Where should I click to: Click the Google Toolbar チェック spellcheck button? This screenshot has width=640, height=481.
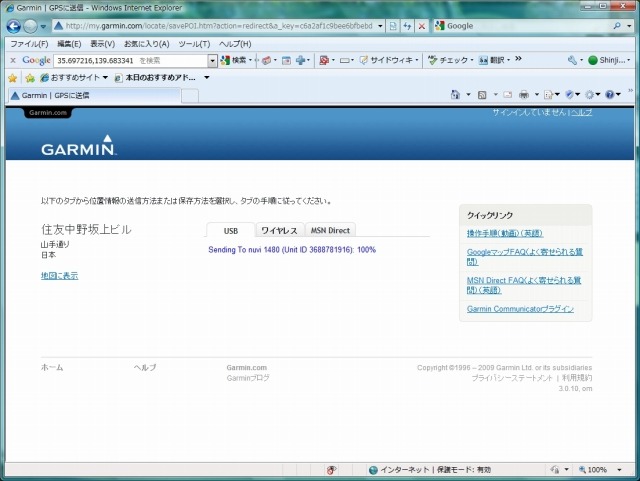pos(450,60)
